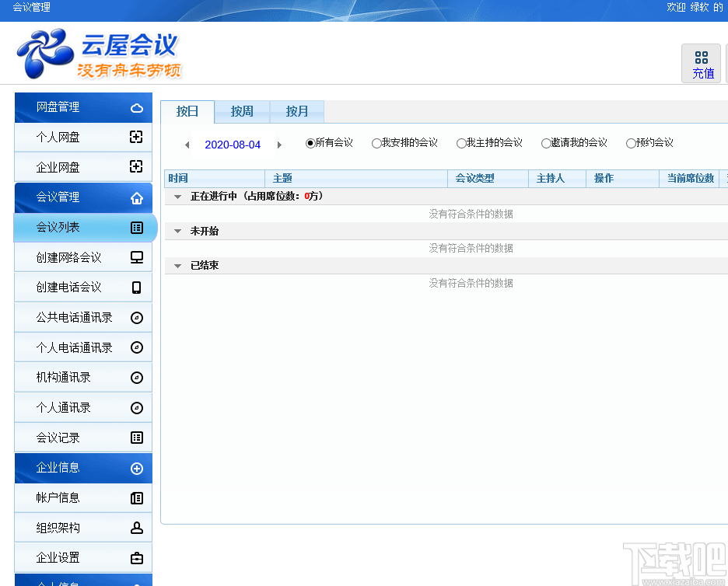Image resolution: width=728 pixels, height=586 pixels.
Task: Click the 创建电话会议 phone icon
Action: [136, 287]
